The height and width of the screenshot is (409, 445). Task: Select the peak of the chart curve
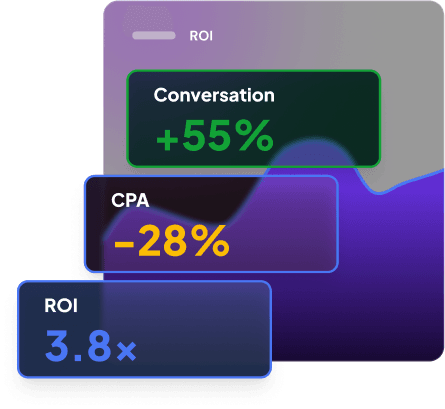pyautogui.click(x=312, y=141)
